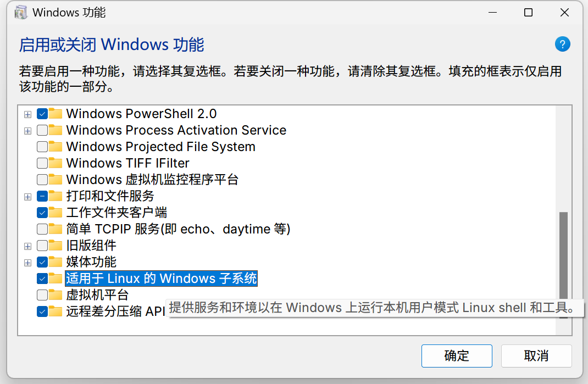Expand the 打印和文件服务 tree node
588x384 pixels.
[27, 197]
